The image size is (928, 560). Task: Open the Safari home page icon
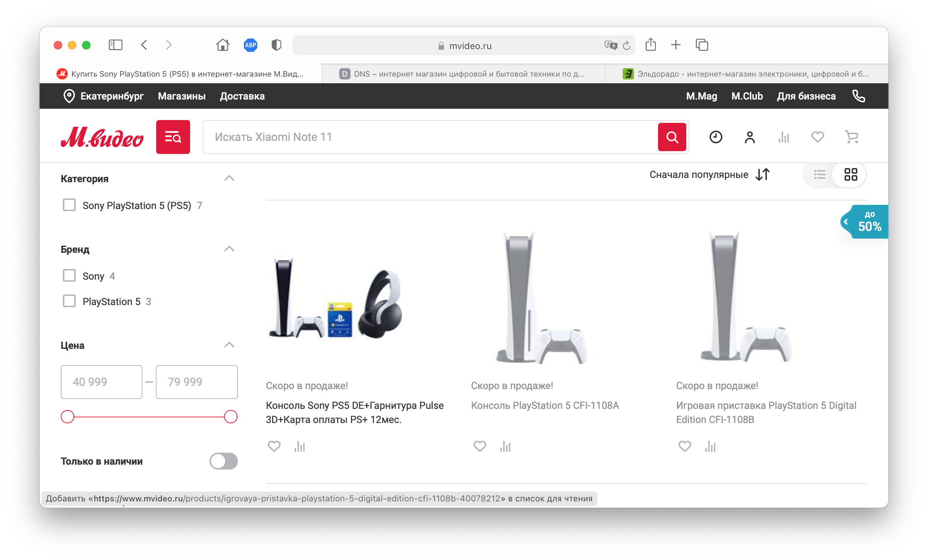point(223,45)
